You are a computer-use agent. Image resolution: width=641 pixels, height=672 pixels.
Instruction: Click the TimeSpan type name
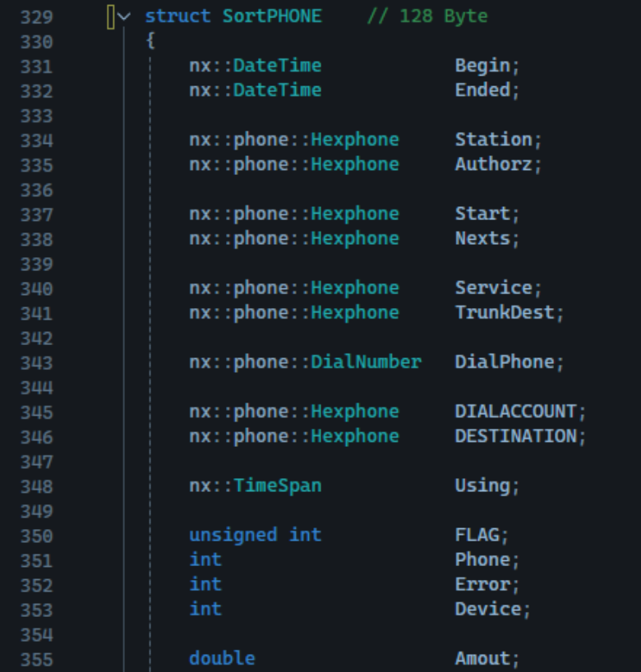point(277,486)
